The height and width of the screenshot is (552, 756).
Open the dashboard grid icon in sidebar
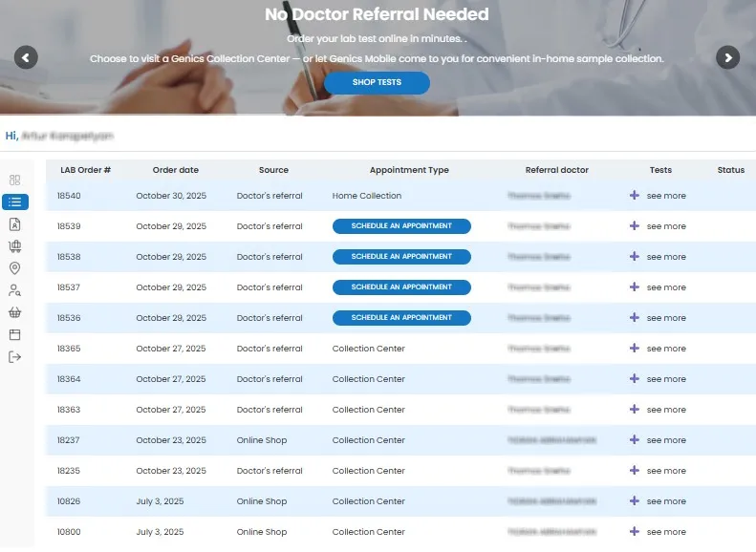pos(15,180)
